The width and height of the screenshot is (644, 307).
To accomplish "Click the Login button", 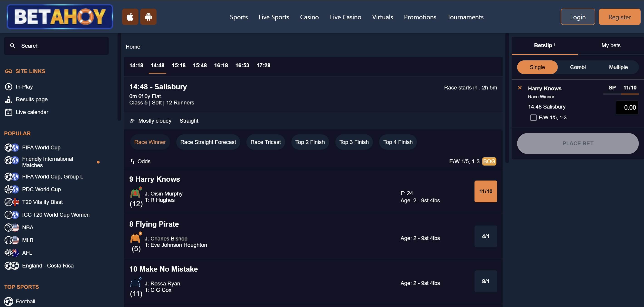I will tap(578, 17).
